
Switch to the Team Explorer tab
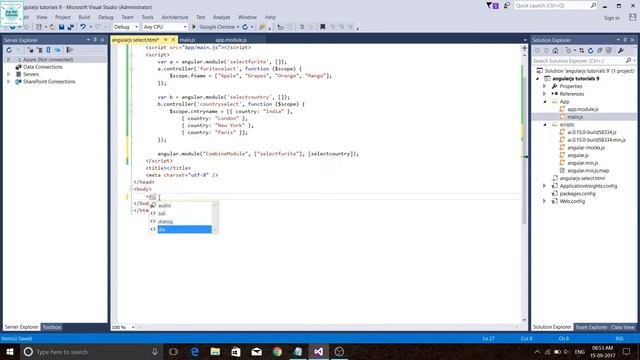click(x=591, y=327)
